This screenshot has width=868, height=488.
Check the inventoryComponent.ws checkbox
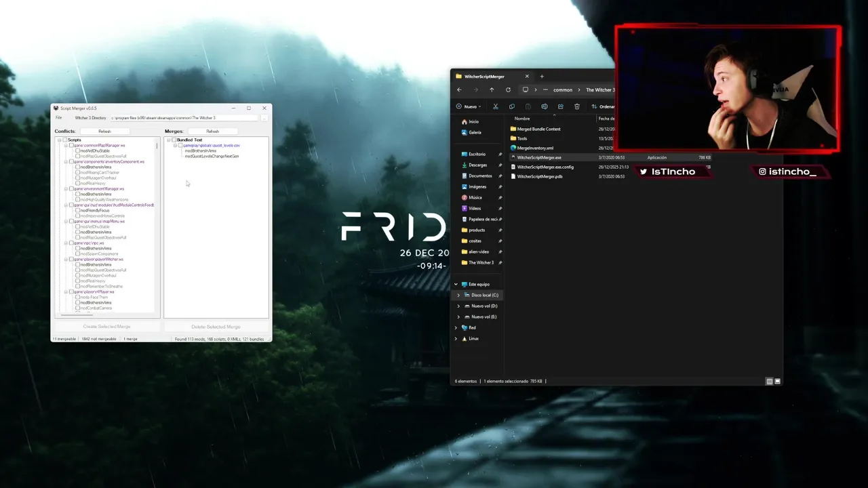[71, 161]
